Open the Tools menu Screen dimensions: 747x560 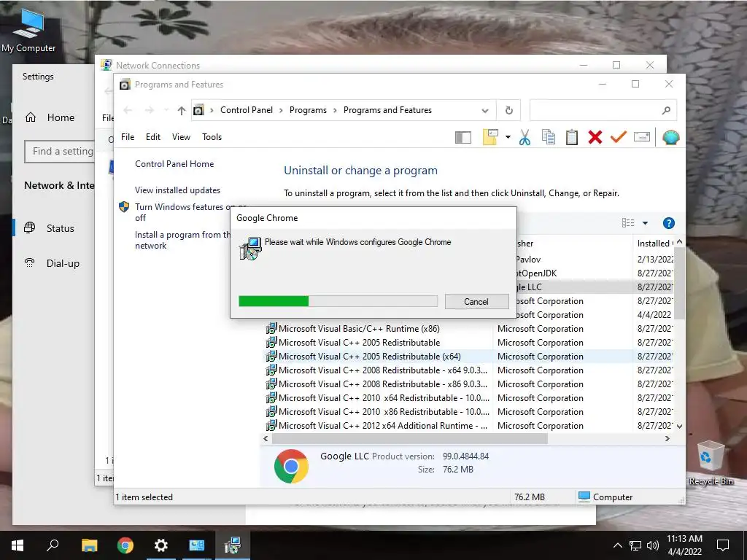[x=212, y=137]
